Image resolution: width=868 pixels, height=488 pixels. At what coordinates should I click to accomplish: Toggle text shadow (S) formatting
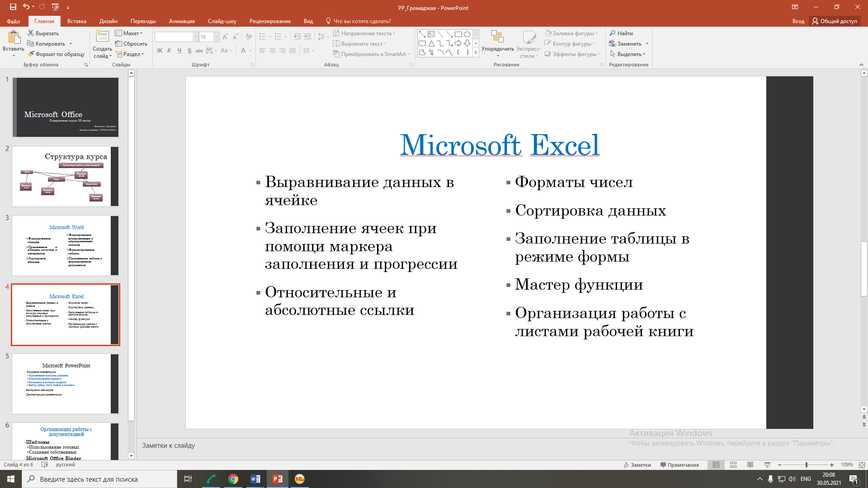189,51
